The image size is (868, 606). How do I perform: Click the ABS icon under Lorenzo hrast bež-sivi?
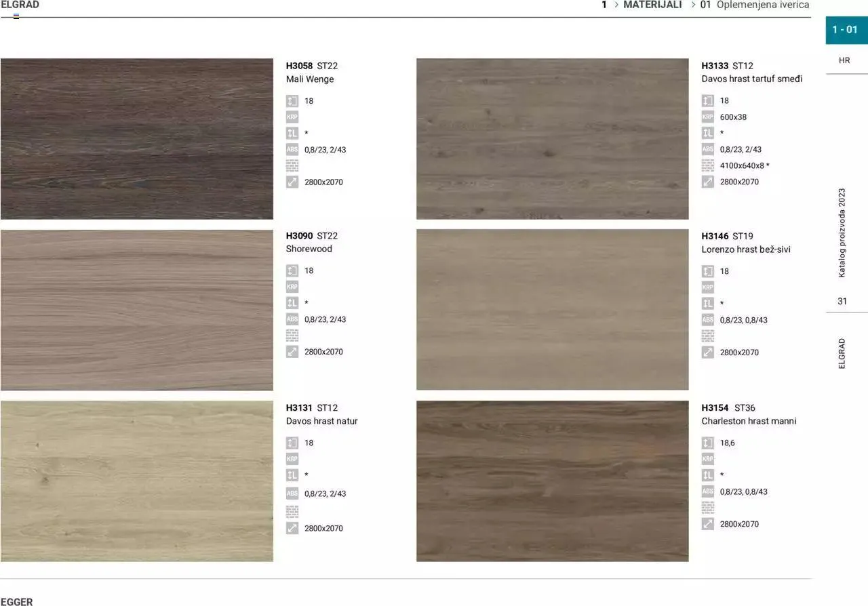coord(708,320)
